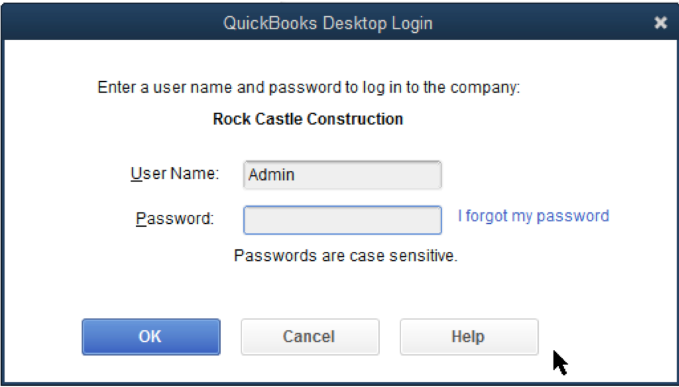The width and height of the screenshot is (679, 387).
Task: Select the User Name input field
Action: [x=343, y=175]
